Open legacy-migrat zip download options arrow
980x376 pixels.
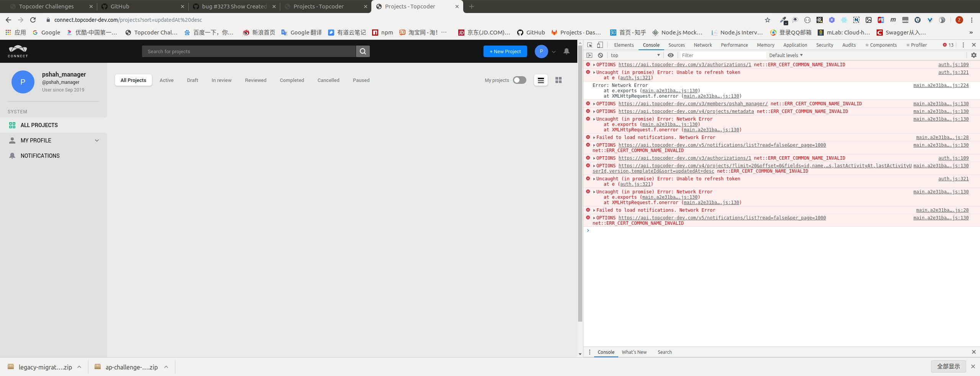click(79, 367)
